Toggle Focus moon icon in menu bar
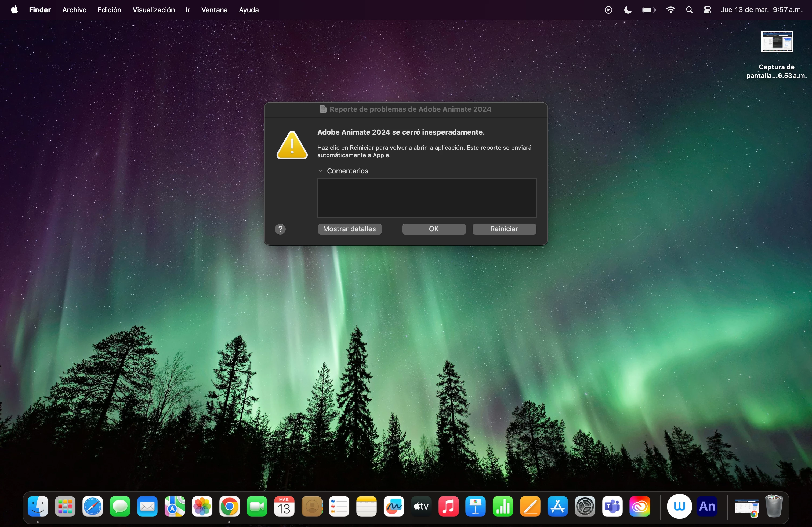Image resolution: width=812 pixels, height=527 pixels. tap(628, 10)
